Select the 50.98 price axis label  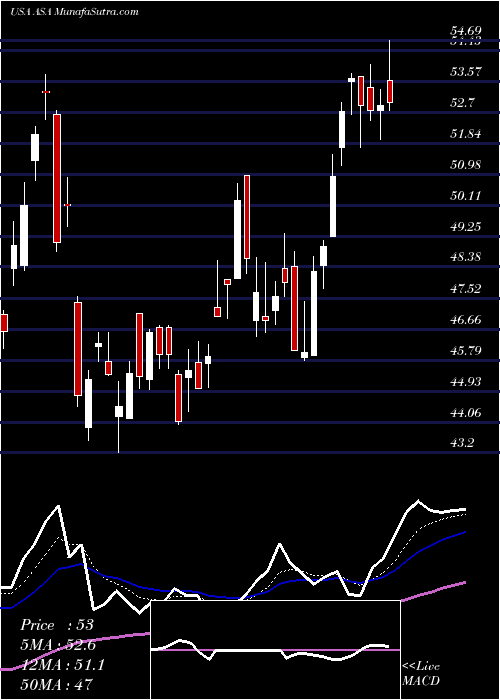click(466, 165)
